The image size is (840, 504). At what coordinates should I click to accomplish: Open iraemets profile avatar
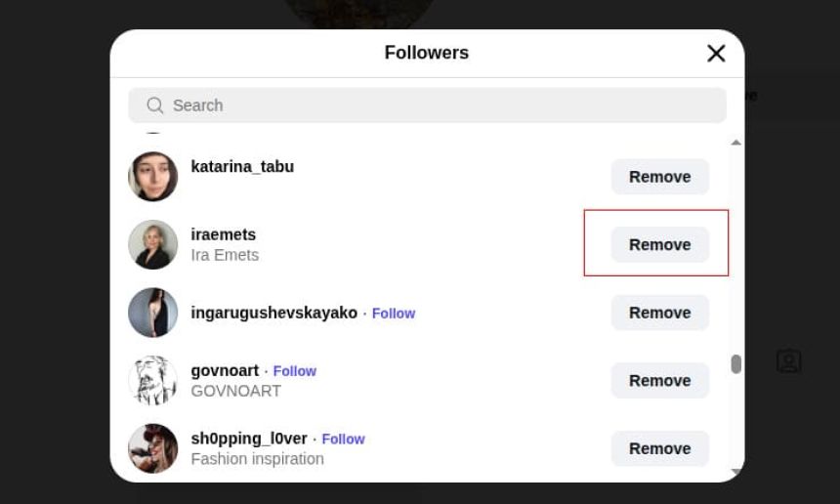pos(153,245)
